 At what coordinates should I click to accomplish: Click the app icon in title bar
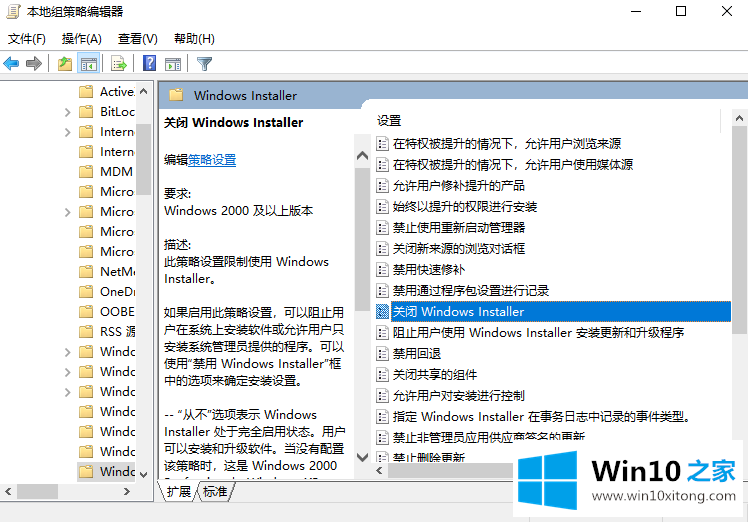point(13,11)
